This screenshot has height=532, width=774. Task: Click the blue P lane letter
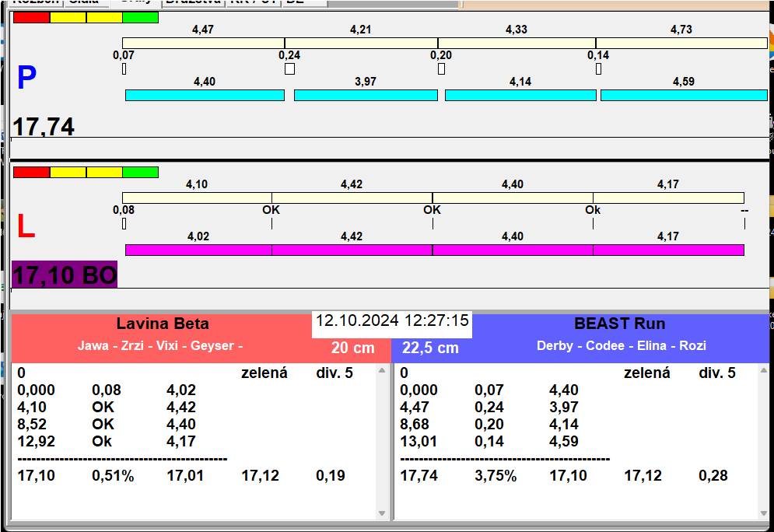point(26,79)
